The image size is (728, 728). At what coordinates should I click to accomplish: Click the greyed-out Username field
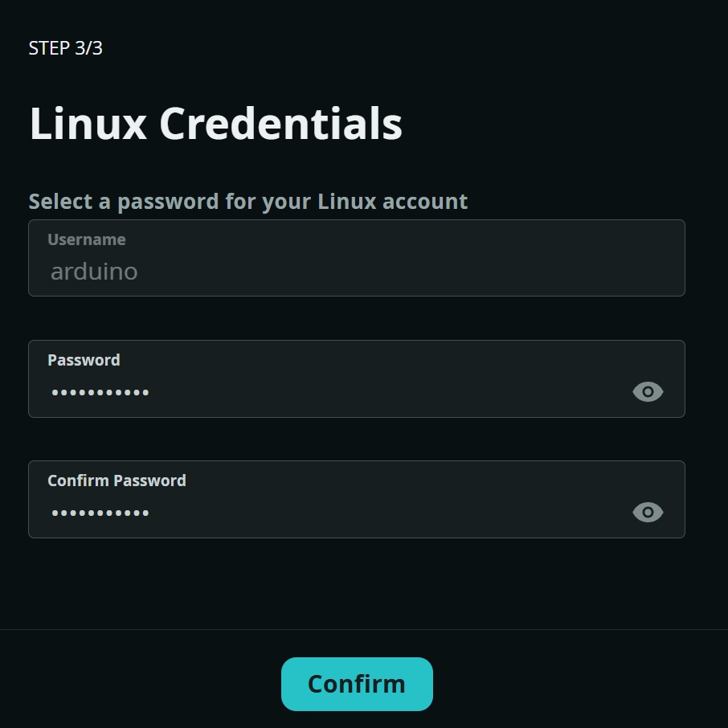coord(357,258)
